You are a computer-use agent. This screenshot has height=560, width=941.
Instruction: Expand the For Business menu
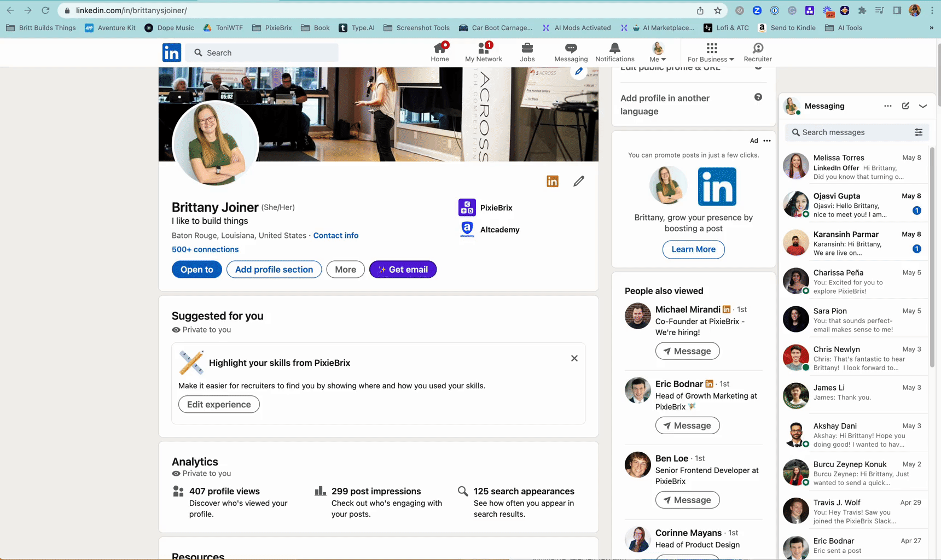pyautogui.click(x=710, y=52)
